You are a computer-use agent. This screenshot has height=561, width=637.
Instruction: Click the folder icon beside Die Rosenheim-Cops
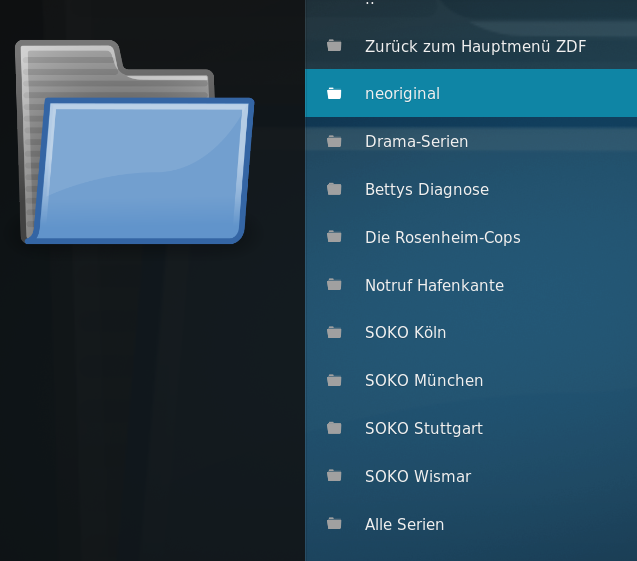(x=334, y=237)
